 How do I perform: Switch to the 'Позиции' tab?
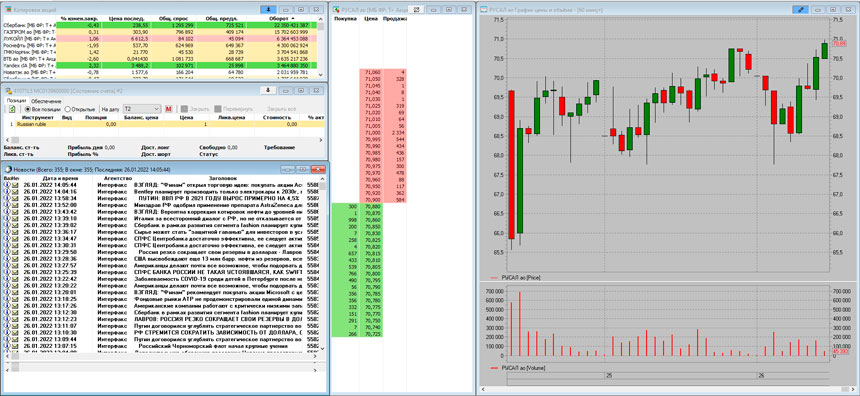click(x=15, y=101)
